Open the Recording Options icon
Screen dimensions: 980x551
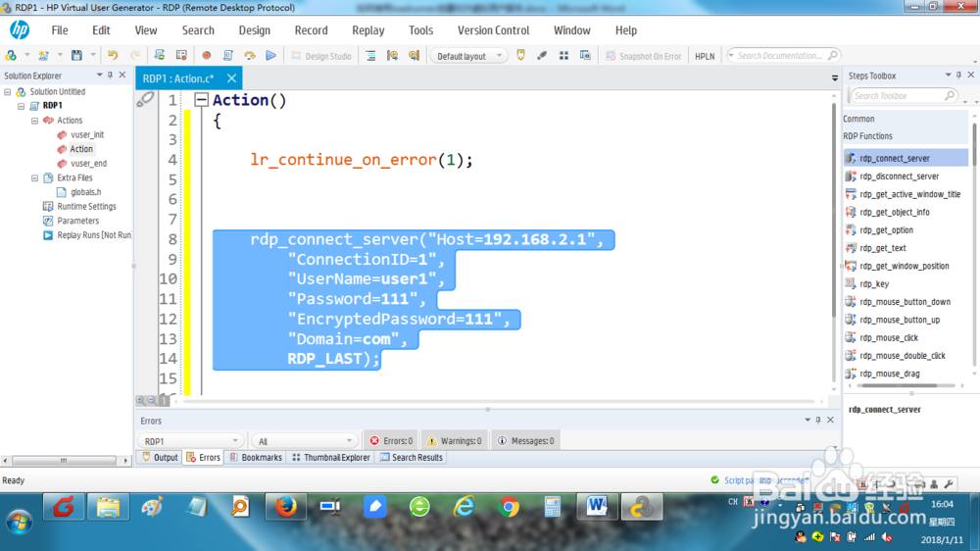181,56
